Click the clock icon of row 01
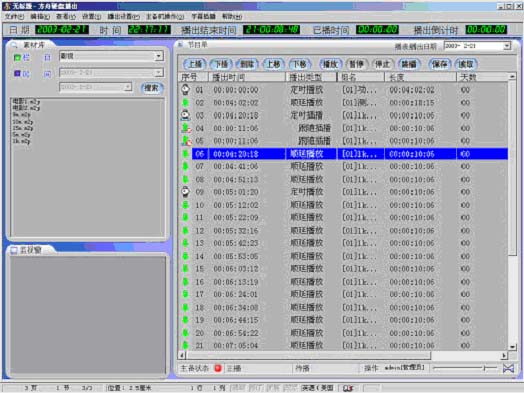524x393 pixels. click(x=185, y=90)
